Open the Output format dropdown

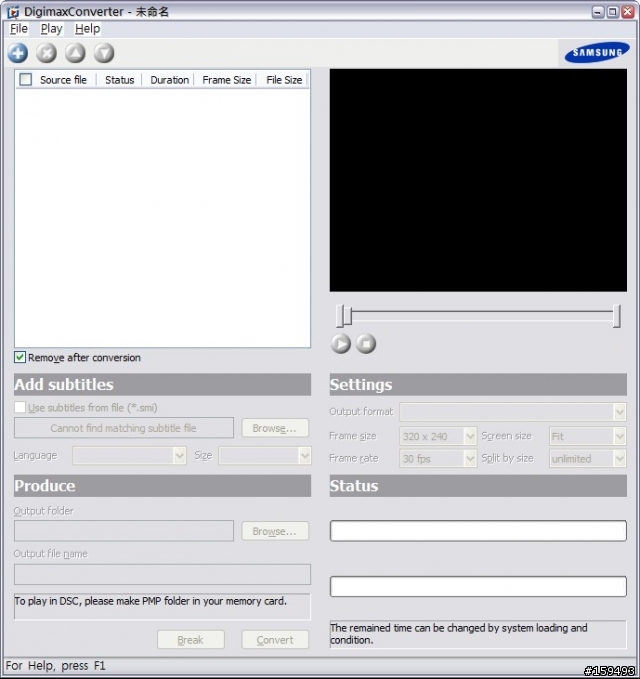click(513, 412)
